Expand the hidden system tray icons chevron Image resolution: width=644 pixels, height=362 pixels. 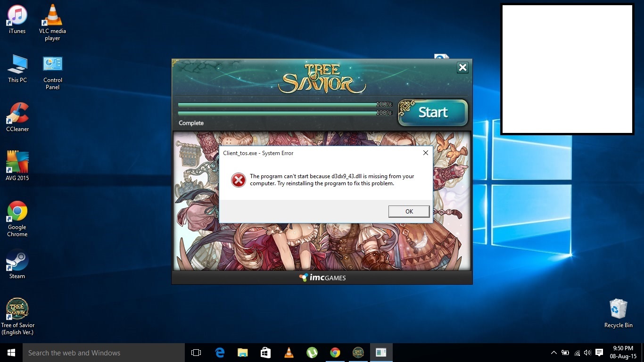pos(553,353)
